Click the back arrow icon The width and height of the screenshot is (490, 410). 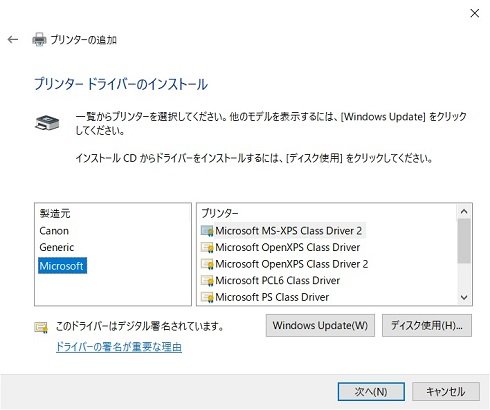13,40
